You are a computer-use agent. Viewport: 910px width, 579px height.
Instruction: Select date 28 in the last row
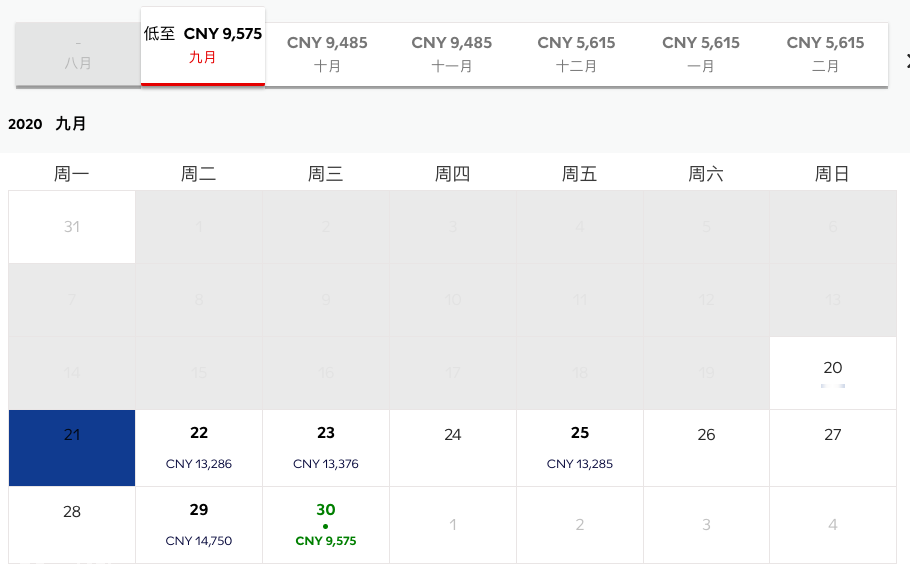(72, 525)
